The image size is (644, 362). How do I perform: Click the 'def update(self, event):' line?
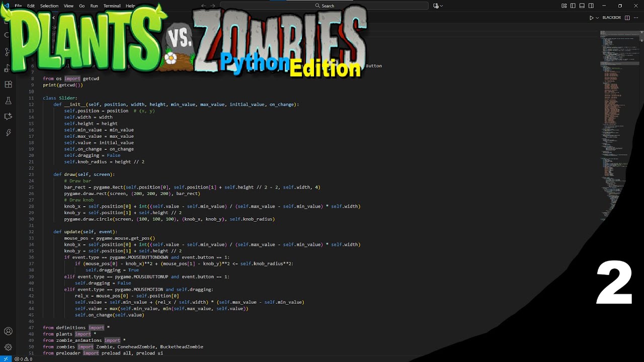point(86,232)
